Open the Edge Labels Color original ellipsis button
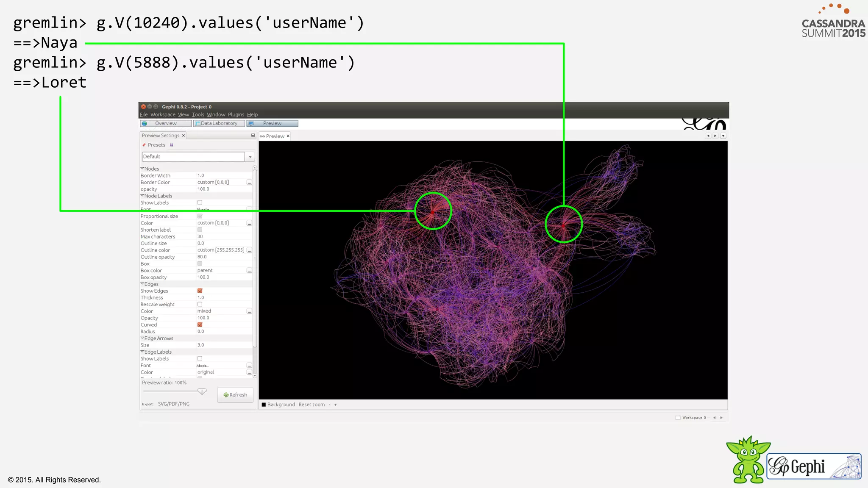This screenshot has height=488, width=868. pos(249,372)
